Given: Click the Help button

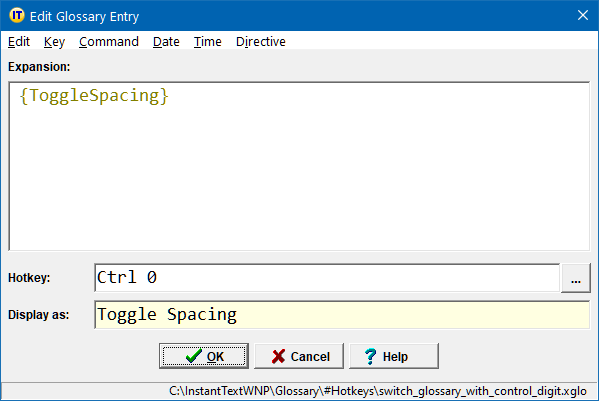Looking at the screenshot, I should [394, 356].
